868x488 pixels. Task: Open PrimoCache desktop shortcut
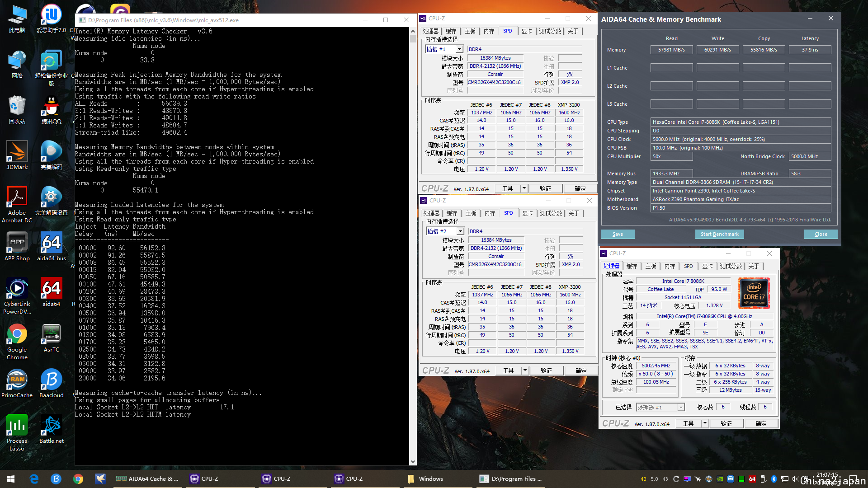point(17,384)
